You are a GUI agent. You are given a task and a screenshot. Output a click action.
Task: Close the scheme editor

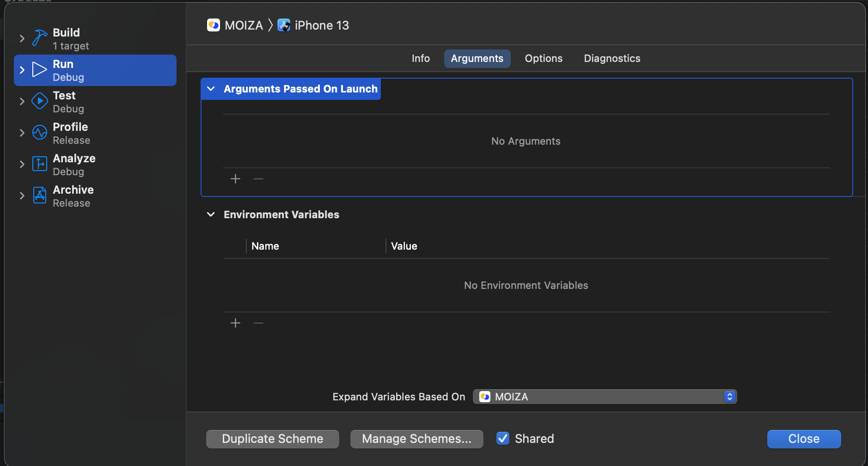(x=804, y=439)
